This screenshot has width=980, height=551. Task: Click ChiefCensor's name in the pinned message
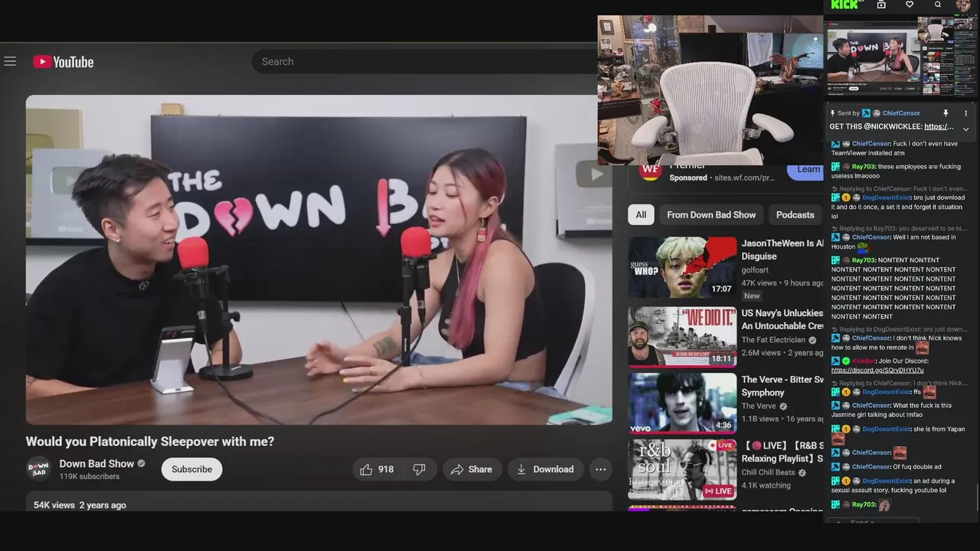click(901, 113)
